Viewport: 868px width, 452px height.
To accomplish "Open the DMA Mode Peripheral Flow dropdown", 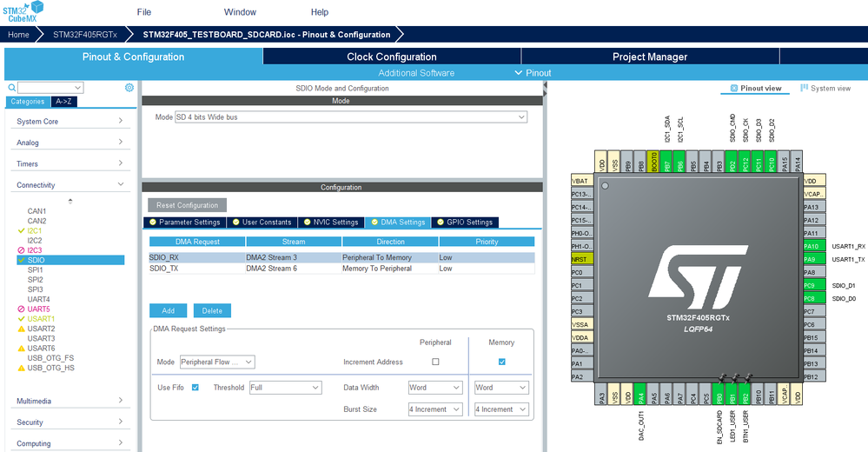I will click(217, 362).
